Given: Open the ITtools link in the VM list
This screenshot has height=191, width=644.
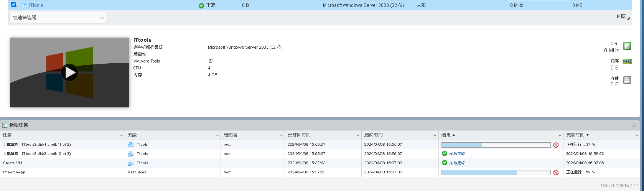Looking at the screenshot, I should point(36,5).
